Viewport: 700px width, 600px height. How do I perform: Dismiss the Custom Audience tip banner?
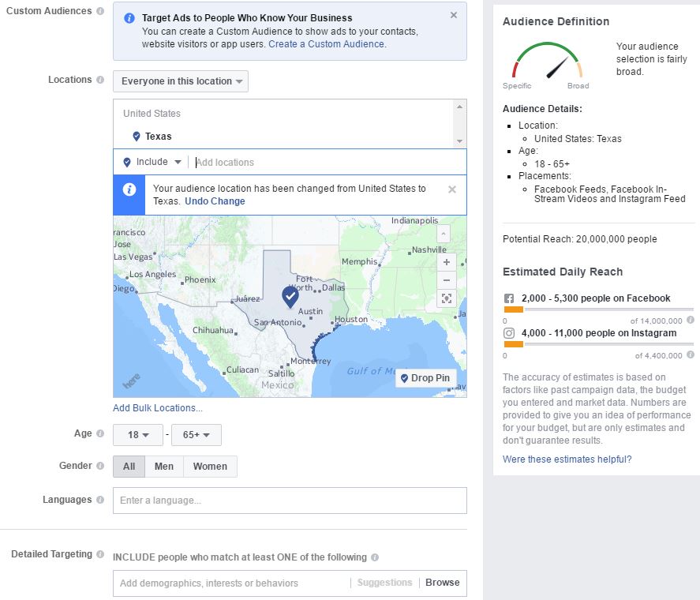pos(454,15)
